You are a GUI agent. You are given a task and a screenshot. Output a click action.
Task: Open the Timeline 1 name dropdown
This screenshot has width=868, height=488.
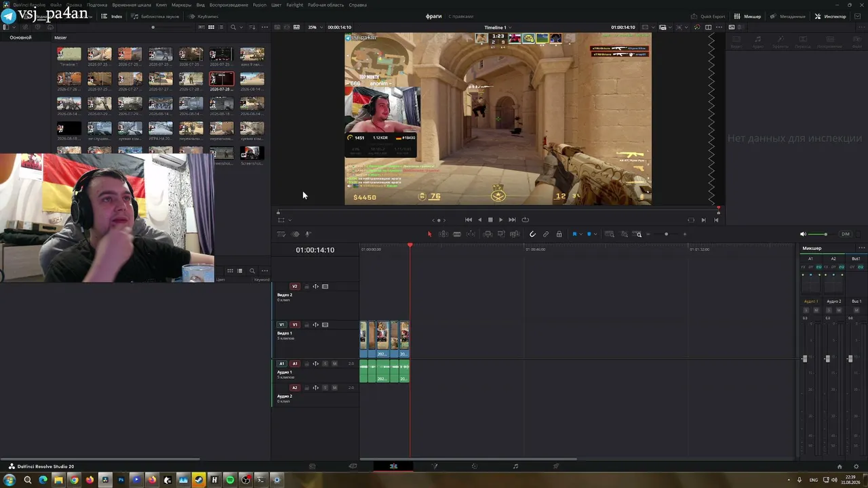[498, 27]
